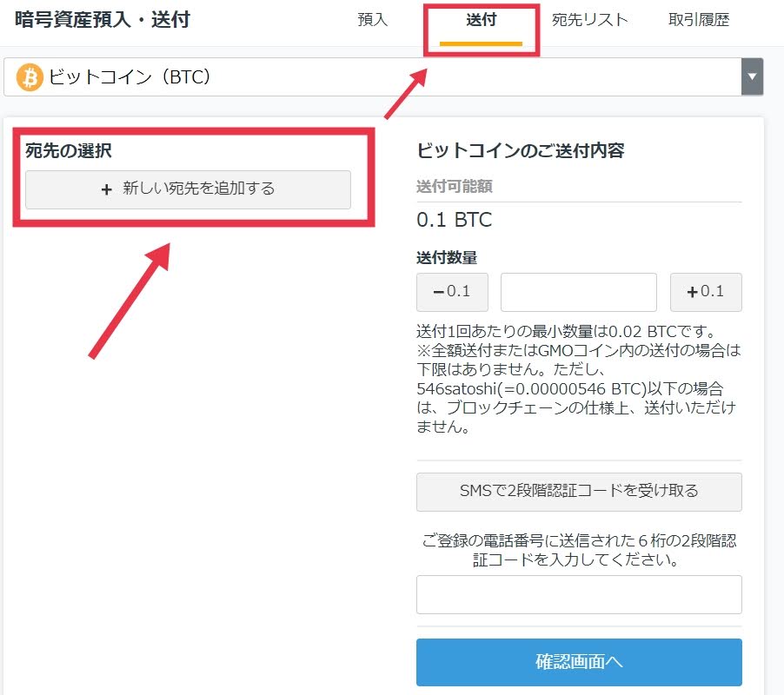
Task: Focus the 2段階認証コード input field
Action: [x=579, y=594]
